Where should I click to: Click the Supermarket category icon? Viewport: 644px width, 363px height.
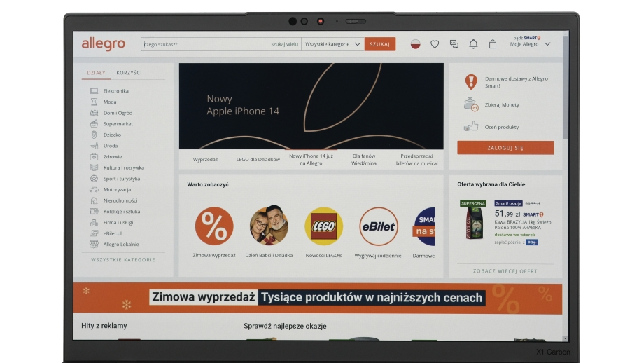94,124
